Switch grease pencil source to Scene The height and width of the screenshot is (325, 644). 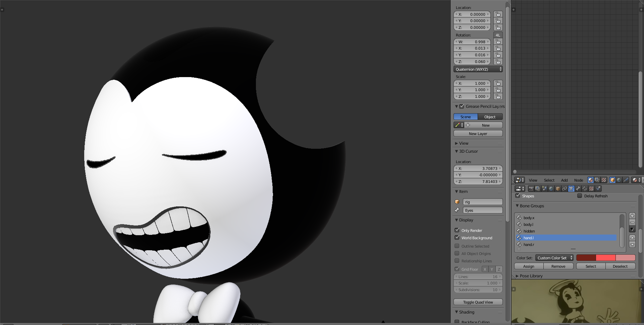[466, 117]
